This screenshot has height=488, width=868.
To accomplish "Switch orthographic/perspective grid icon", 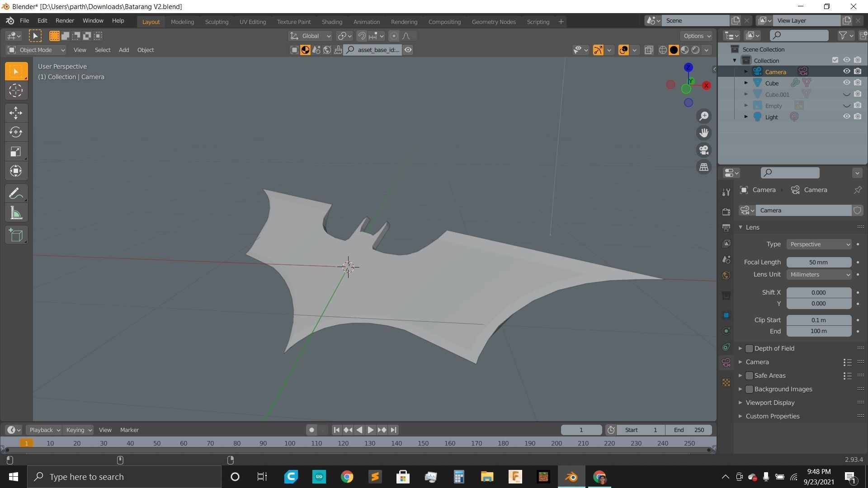I will [704, 167].
